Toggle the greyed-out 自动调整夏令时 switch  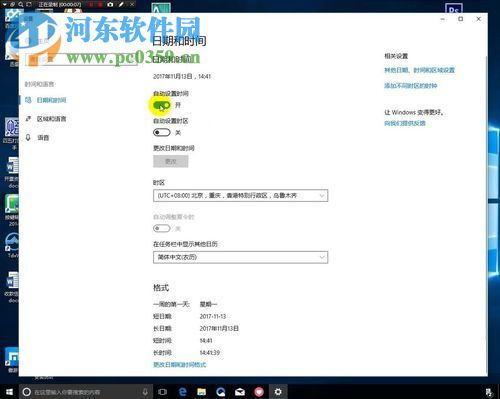click(162, 228)
